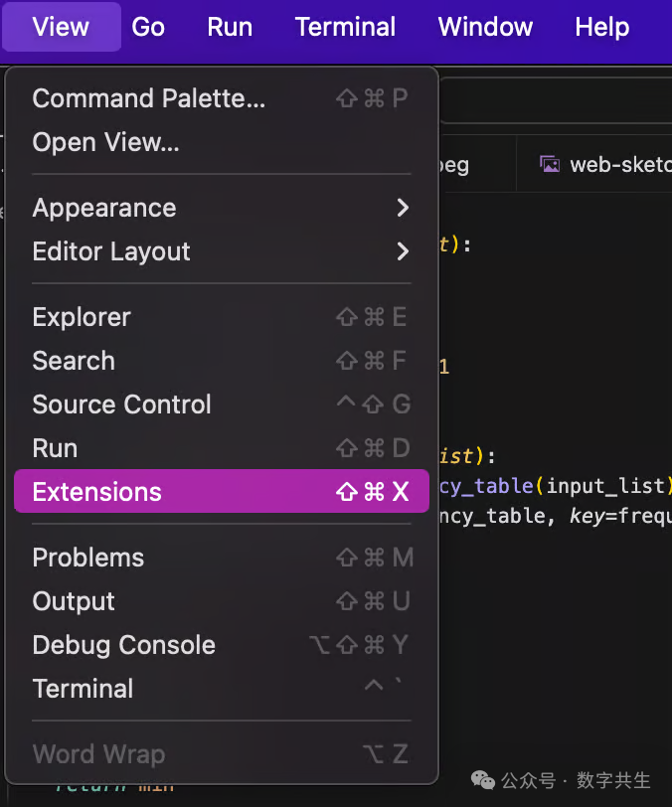Open the Window menu in menu bar
The width and height of the screenshot is (672, 807).
pyautogui.click(x=485, y=27)
